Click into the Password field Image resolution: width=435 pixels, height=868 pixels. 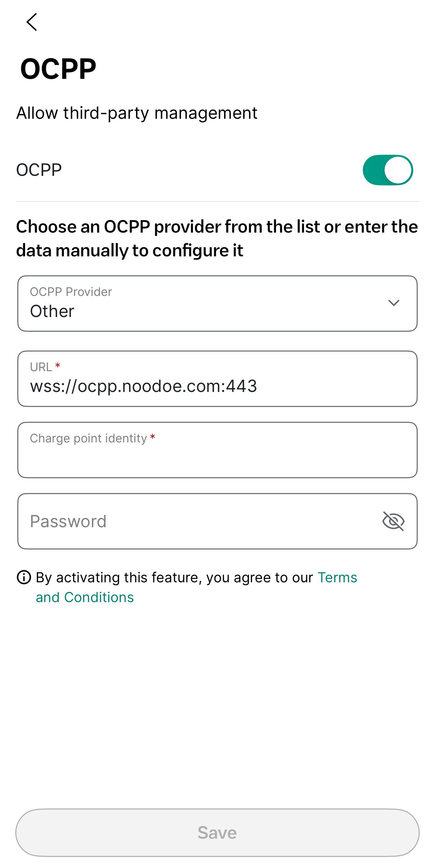coord(202,521)
